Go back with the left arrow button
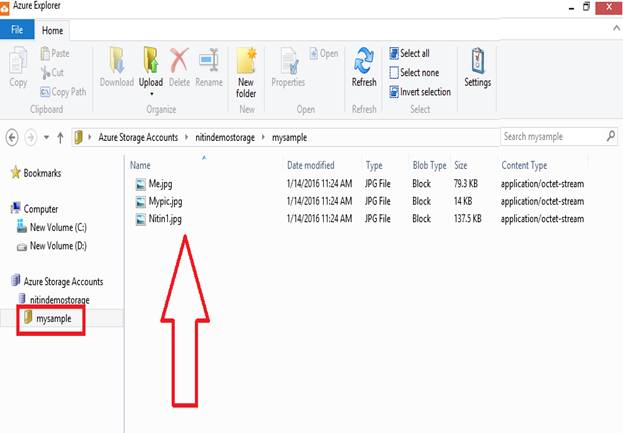623x433 pixels. (12, 138)
